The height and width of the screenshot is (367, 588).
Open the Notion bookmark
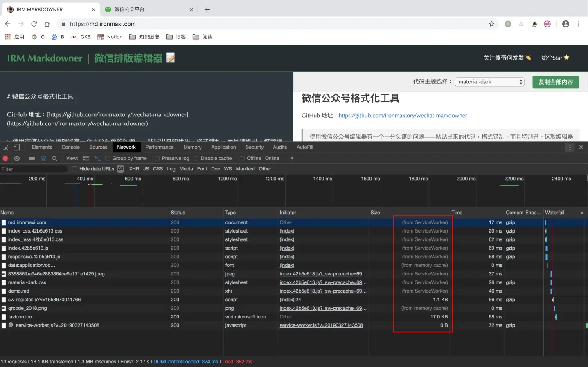(110, 37)
